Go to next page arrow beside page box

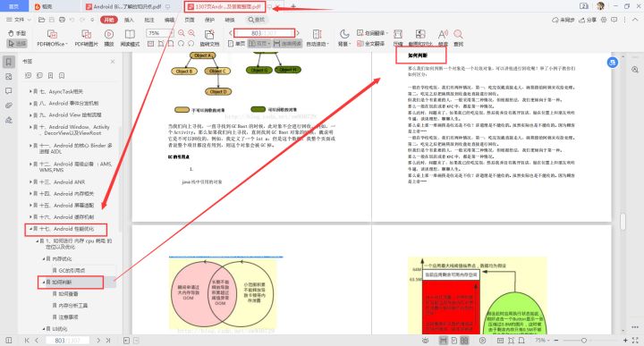click(x=298, y=33)
